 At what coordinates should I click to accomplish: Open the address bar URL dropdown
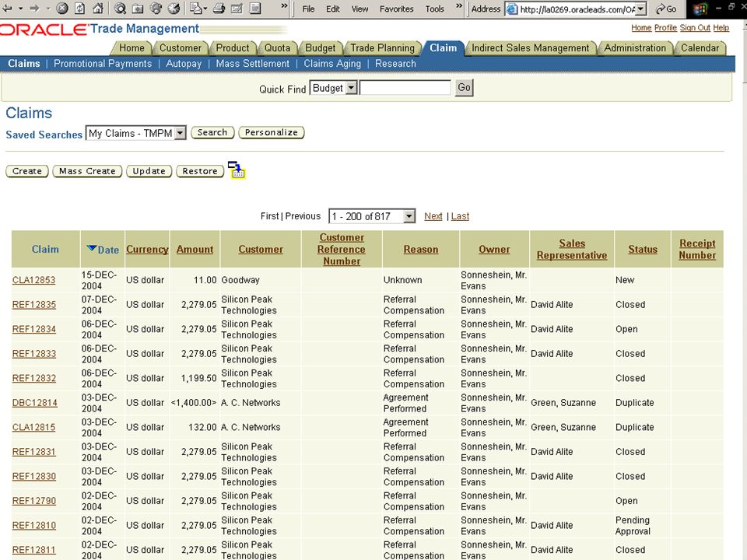pos(640,9)
